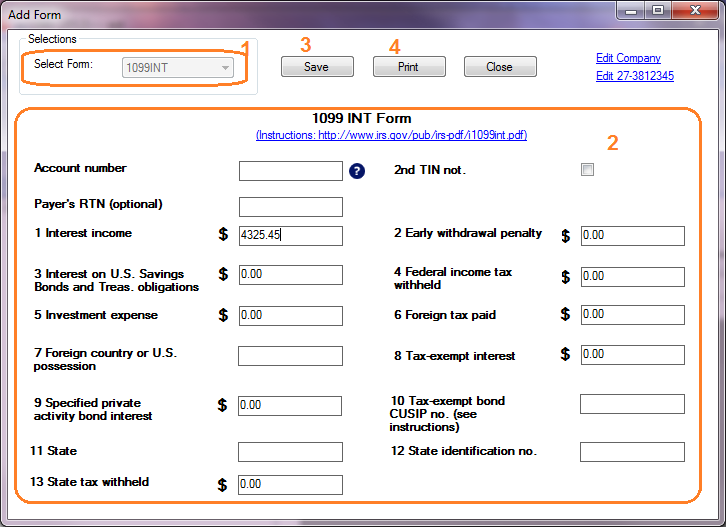
Task: Focus the State tax withheld field
Action: tap(290, 485)
